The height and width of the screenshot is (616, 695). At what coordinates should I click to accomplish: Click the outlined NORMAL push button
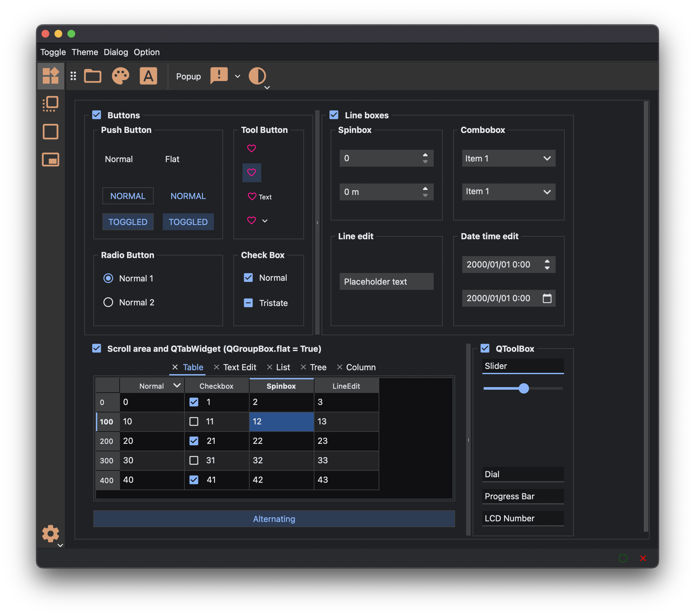(128, 196)
